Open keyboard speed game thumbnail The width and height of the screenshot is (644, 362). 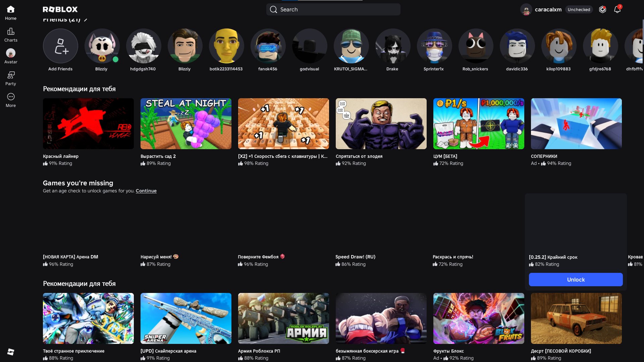coord(283,124)
